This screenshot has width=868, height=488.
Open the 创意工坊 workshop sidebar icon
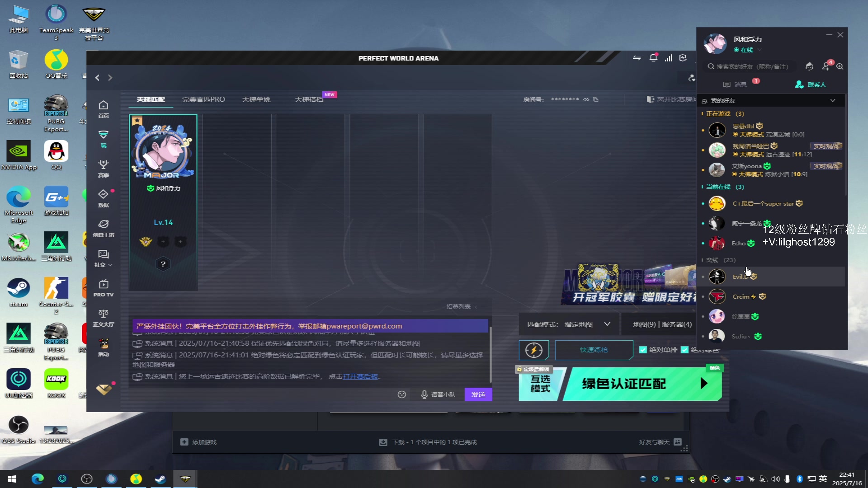click(x=104, y=228)
